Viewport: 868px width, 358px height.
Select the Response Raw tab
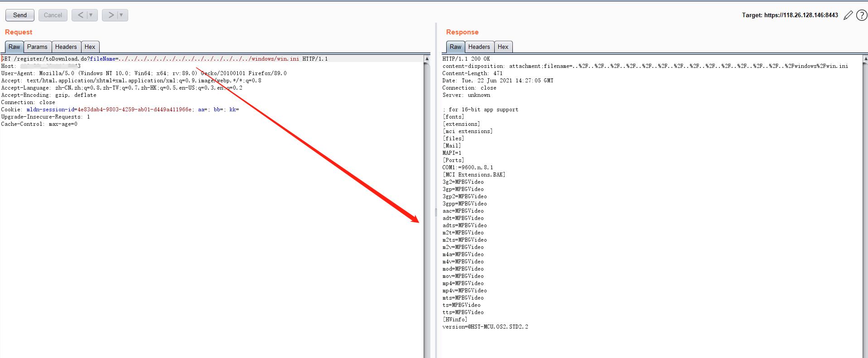coord(455,47)
